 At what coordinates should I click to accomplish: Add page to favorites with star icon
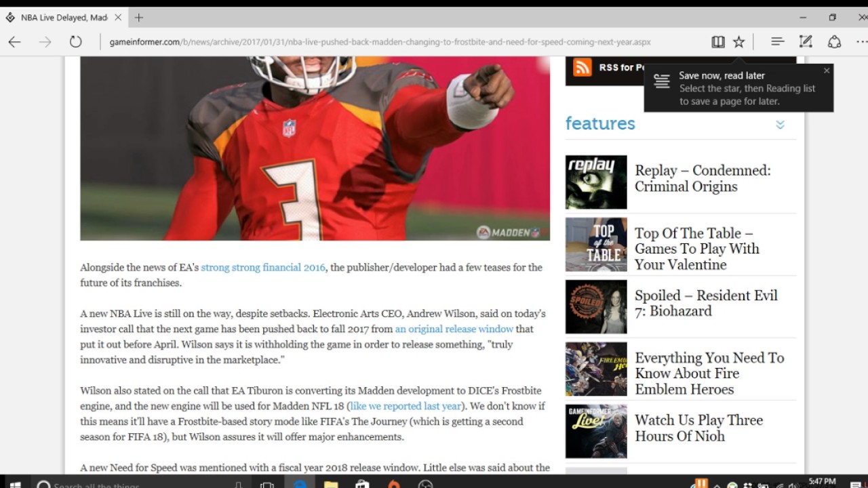pos(738,42)
